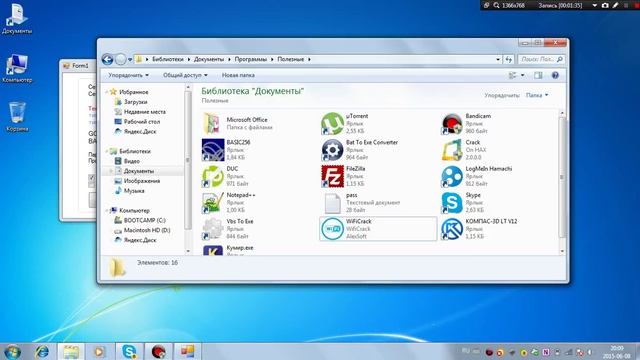640x360 pixels.
Task: Click the camera icon in recording bar
Action: 605,5
